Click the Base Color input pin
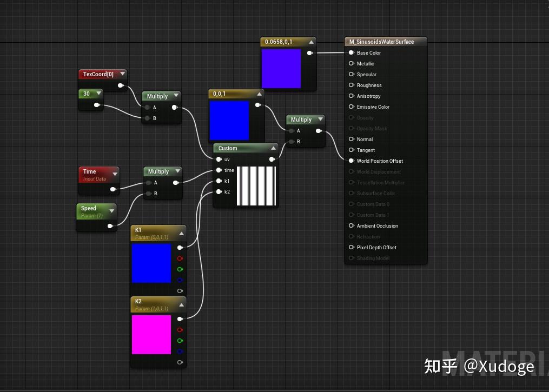Screen dimensions: 549x392 (352, 52)
